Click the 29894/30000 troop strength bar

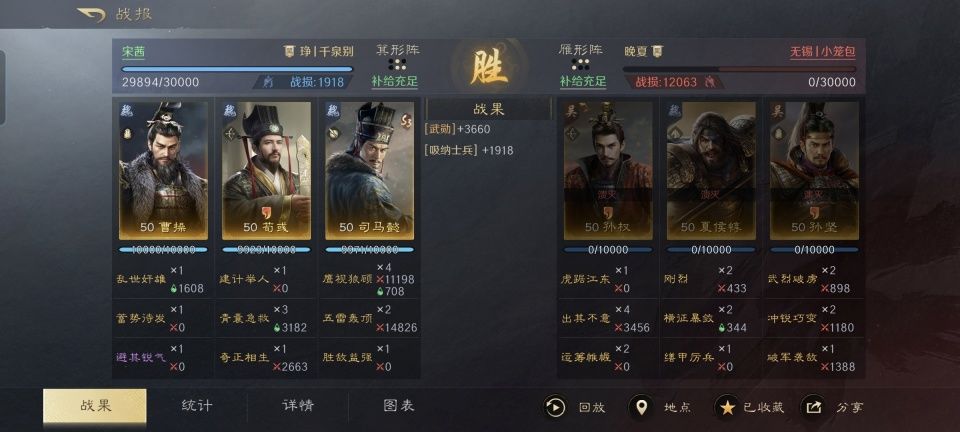(x=238, y=69)
